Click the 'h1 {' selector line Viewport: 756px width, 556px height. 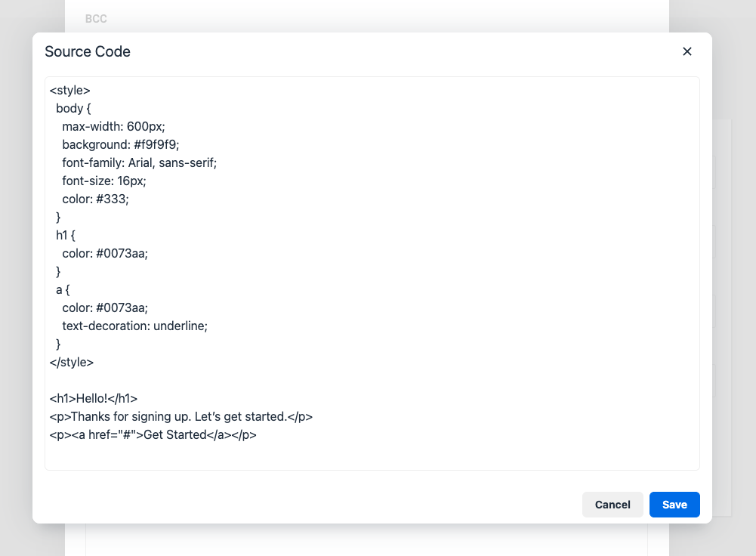coord(66,236)
